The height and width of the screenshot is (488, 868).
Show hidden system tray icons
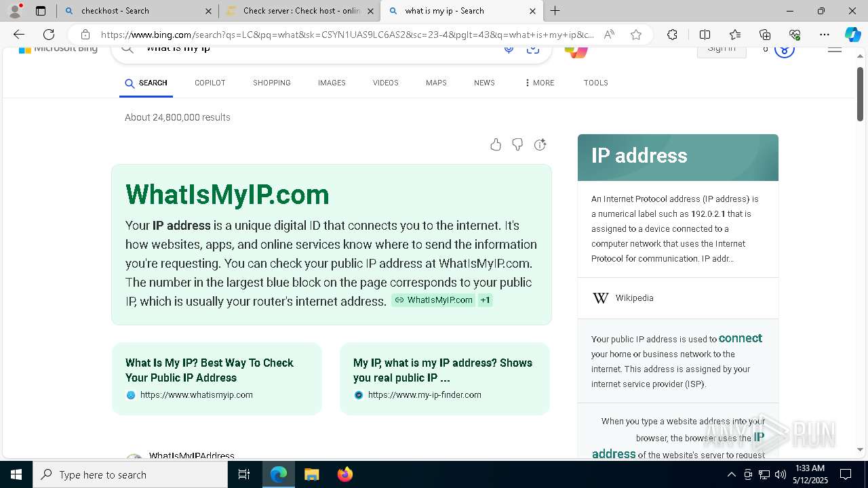pos(731,474)
